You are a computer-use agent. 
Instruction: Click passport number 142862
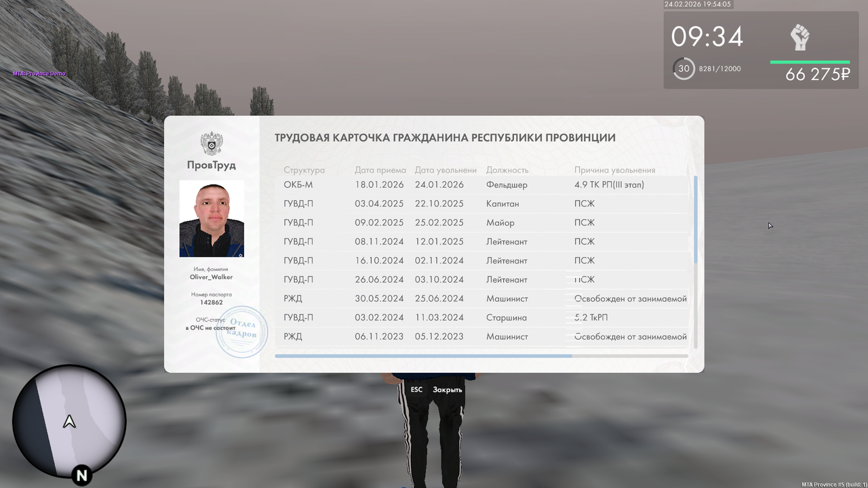pos(212,302)
